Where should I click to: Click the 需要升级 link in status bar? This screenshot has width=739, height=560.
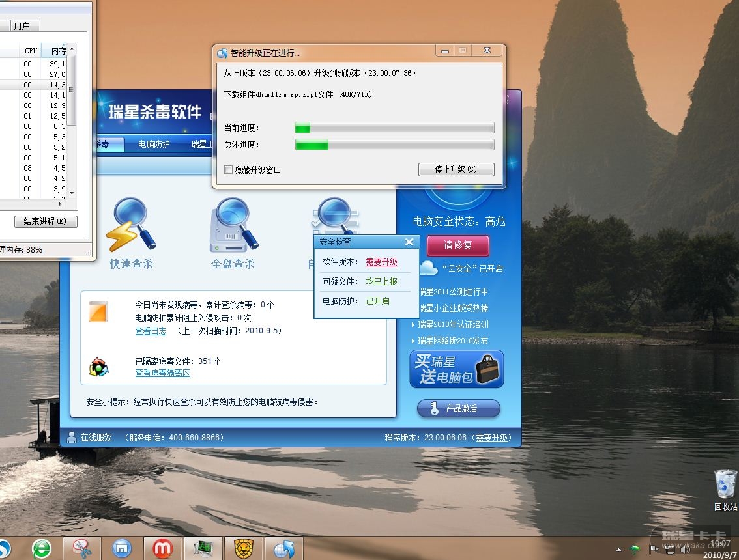coord(491,438)
